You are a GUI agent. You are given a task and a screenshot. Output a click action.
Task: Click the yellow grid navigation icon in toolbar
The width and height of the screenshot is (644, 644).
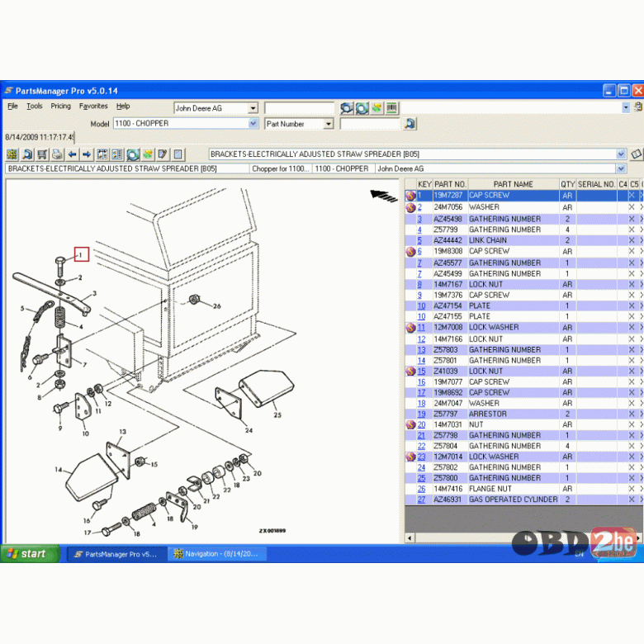pos(12,154)
